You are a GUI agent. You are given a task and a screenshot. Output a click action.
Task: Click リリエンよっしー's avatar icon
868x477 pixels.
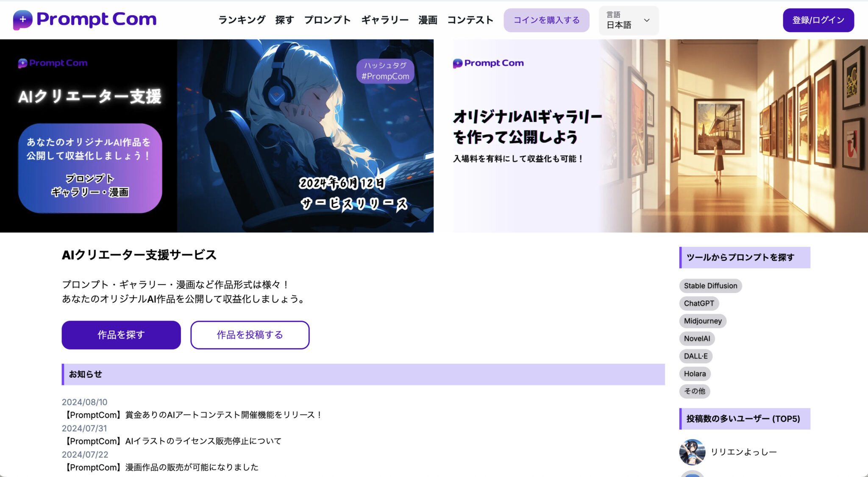click(x=692, y=452)
